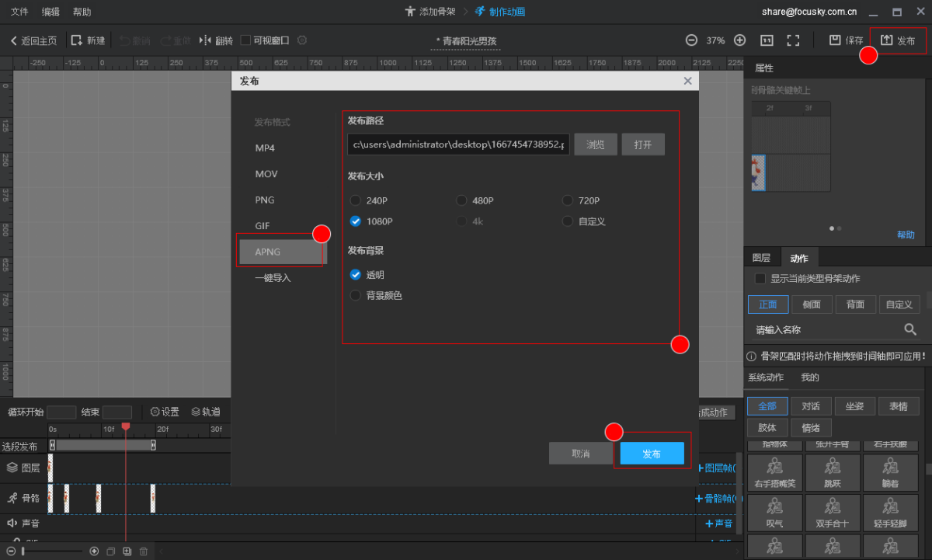Select the 720P publish size
Screen dimensions: 932x560
(x=568, y=200)
